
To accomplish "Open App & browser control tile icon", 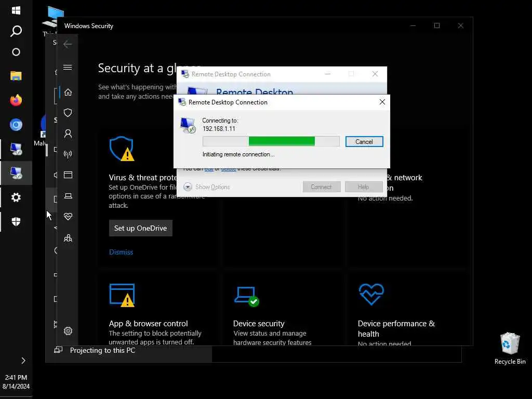I will point(122,295).
